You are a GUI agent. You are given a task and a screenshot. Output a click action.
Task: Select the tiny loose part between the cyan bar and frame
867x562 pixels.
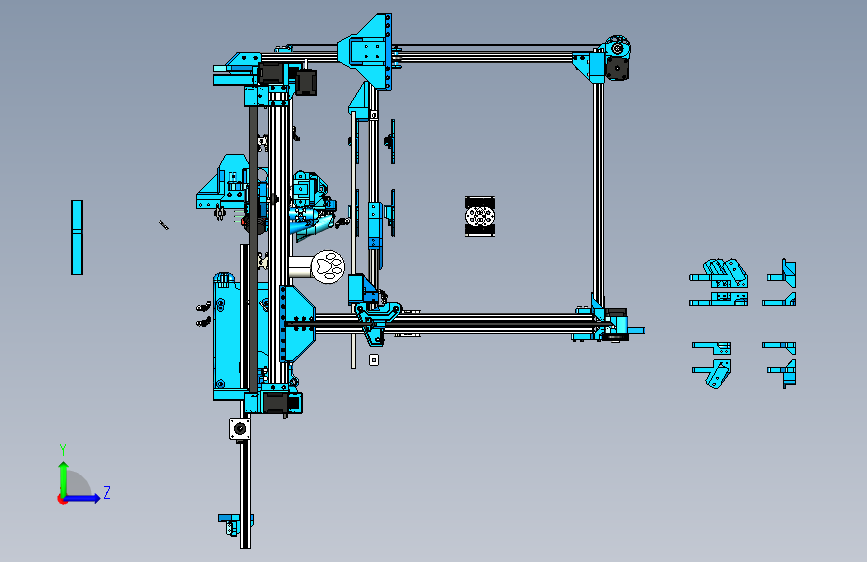click(164, 225)
